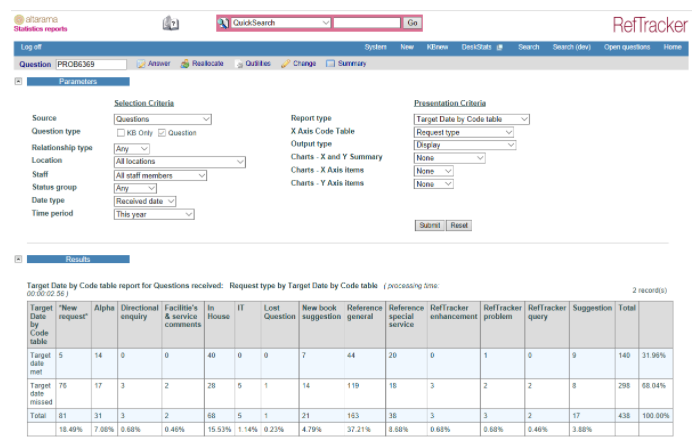
Task: Open the System menu
Action: 375,47
